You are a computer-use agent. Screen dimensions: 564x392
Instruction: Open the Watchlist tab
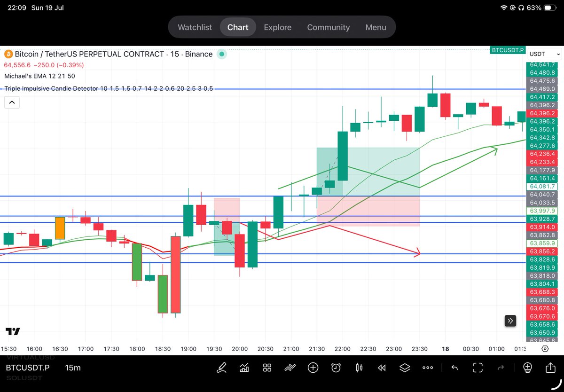tap(195, 27)
